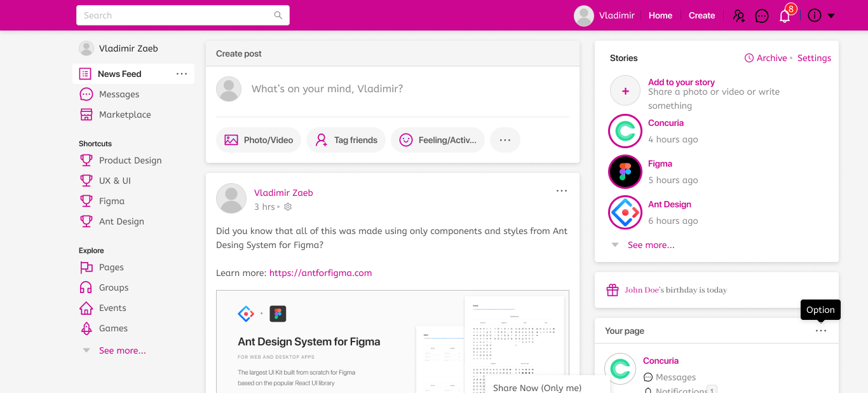This screenshot has height=393, width=868.
Task: Open Figma story avatar
Action: pos(625,172)
